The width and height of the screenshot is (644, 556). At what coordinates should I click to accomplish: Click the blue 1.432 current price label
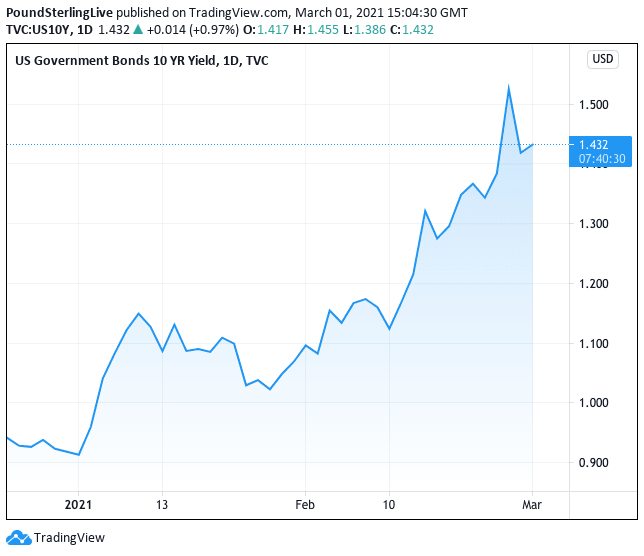point(600,144)
